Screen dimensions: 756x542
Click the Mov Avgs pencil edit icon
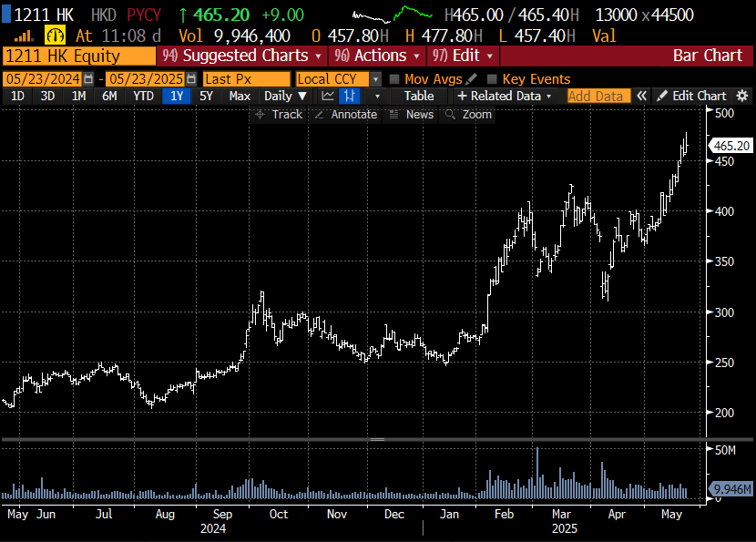pyautogui.click(x=471, y=78)
